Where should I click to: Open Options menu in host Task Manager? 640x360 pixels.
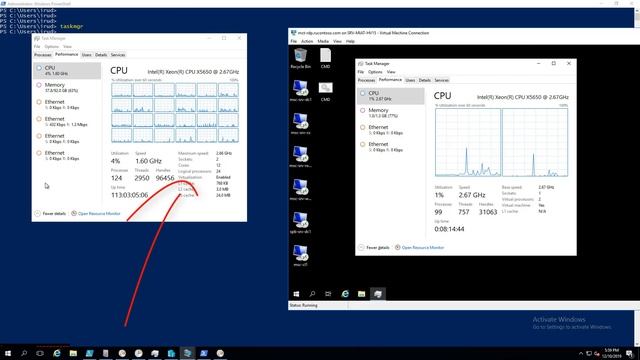tap(52, 47)
